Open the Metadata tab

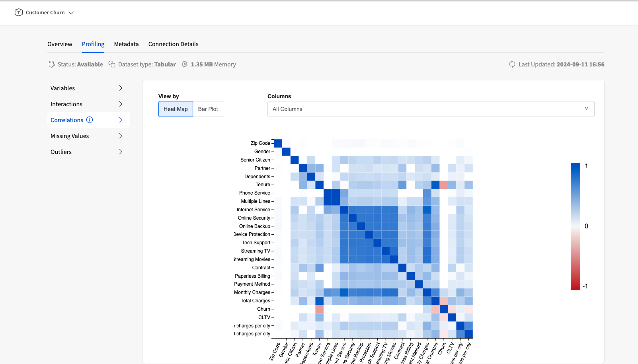pos(126,44)
